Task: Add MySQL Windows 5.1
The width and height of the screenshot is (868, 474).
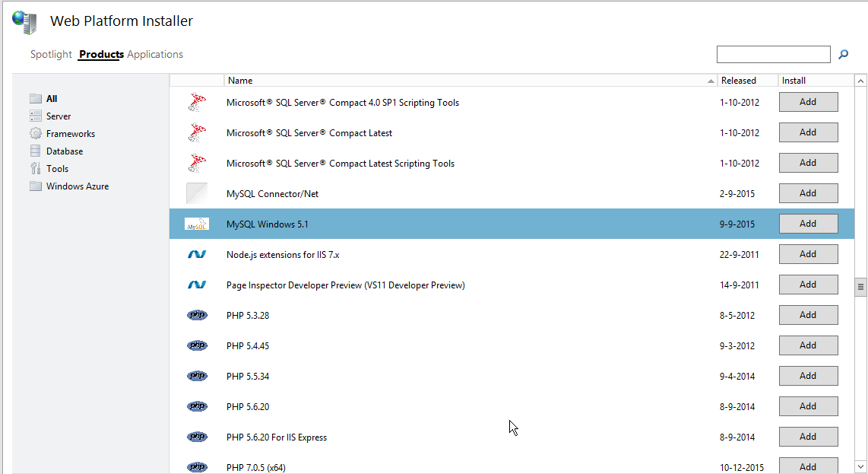Action: coord(808,224)
